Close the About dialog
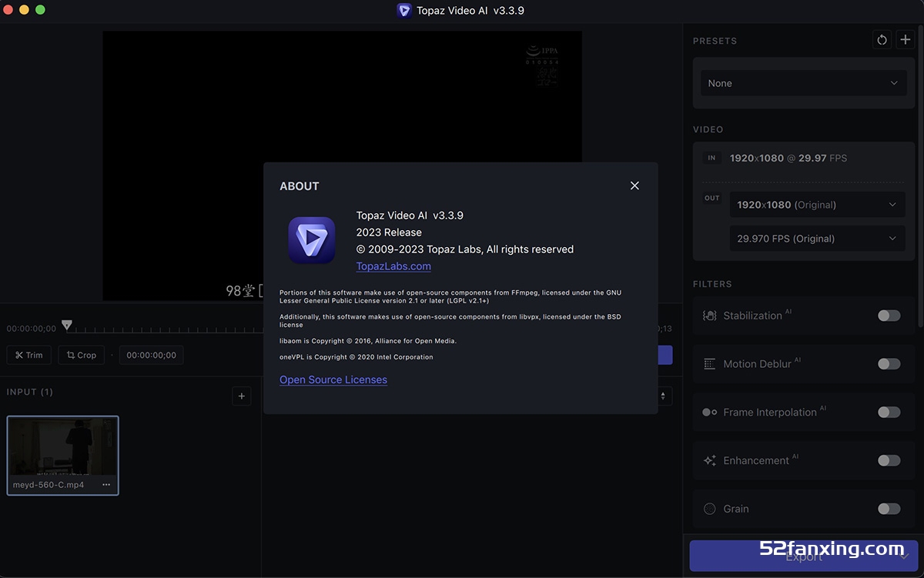Screen dimensions: 924x578 tap(634, 185)
